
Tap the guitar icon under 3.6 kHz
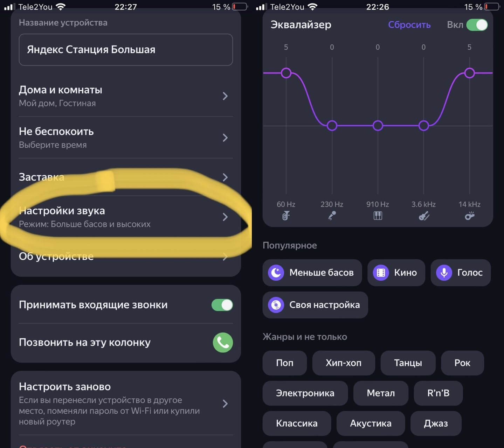point(424,216)
